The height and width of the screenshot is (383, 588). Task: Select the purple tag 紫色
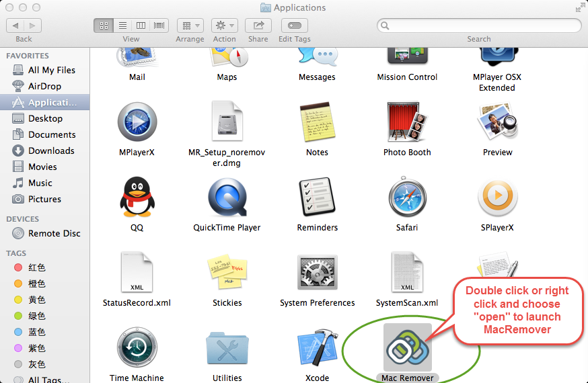[44, 348]
